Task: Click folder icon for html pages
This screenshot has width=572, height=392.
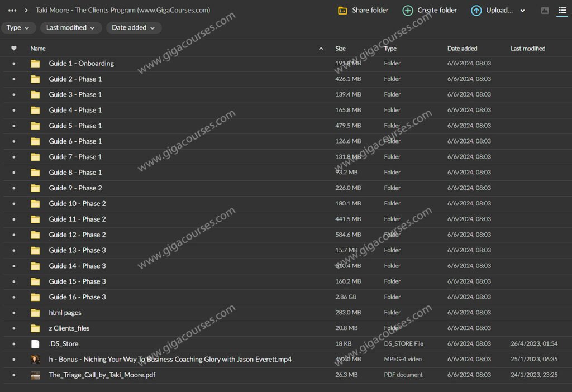Action: [x=35, y=313]
